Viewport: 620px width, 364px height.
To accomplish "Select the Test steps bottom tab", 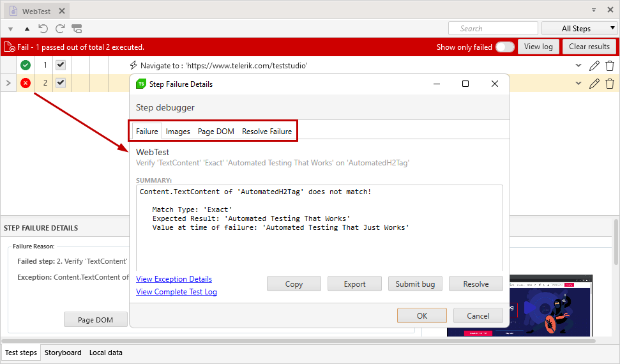I will pyautogui.click(x=21, y=353).
